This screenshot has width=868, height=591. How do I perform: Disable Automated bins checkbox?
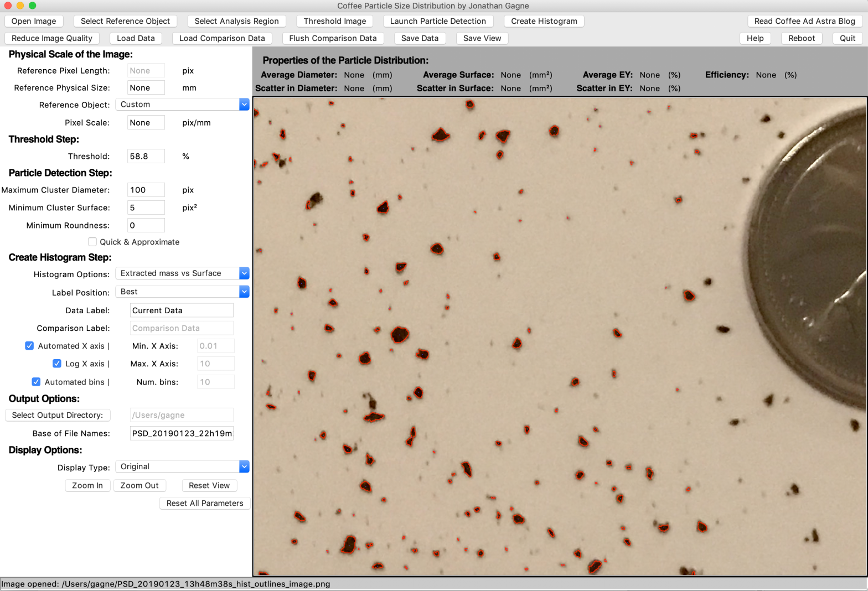point(37,382)
